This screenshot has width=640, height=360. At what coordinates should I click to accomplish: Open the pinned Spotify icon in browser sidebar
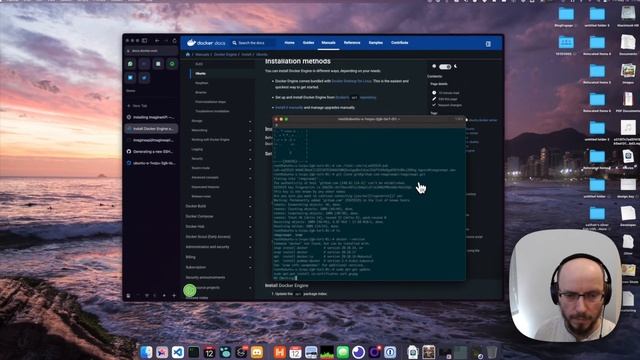172,64
